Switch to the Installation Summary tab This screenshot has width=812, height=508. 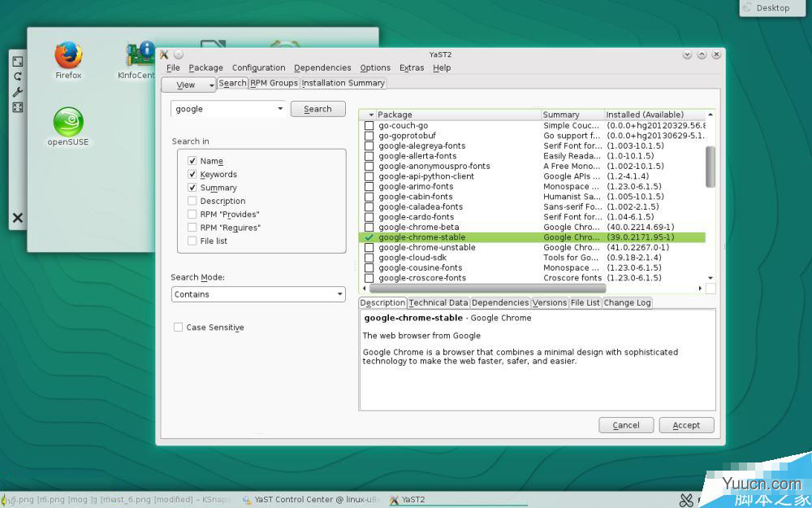pyautogui.click(x=343, y=83)
